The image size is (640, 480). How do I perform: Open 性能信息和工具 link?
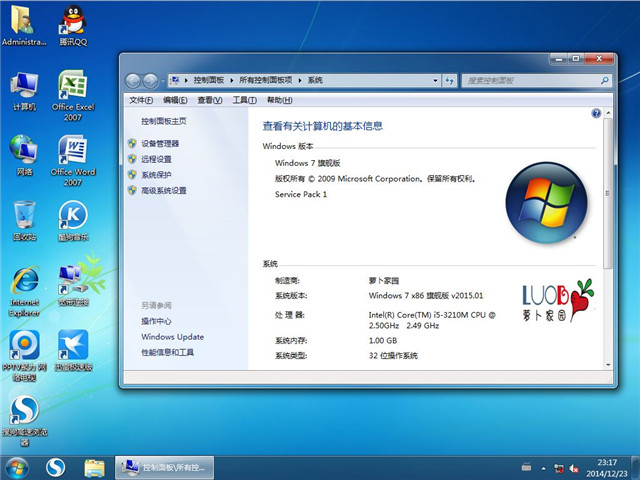[167, 352]
